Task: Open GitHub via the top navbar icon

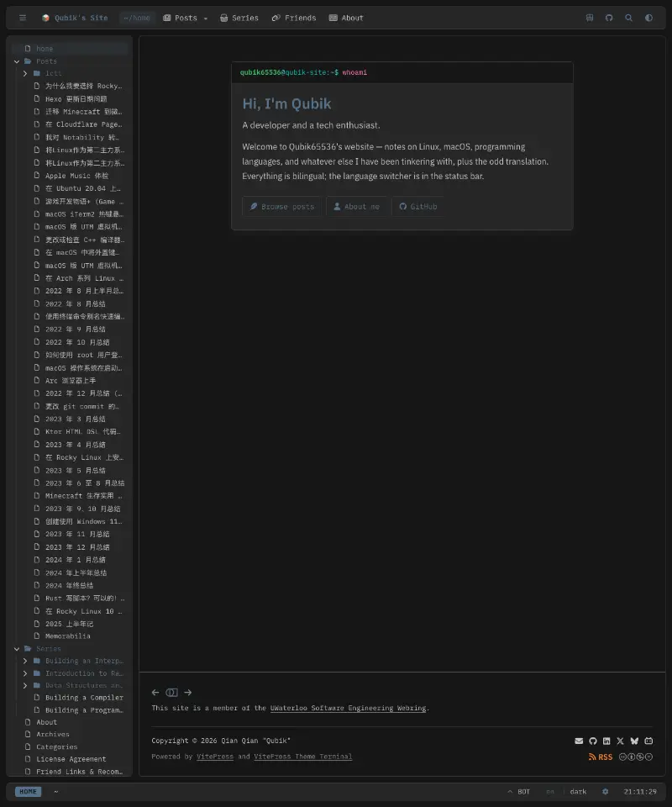Action: [x=609, y=18]
